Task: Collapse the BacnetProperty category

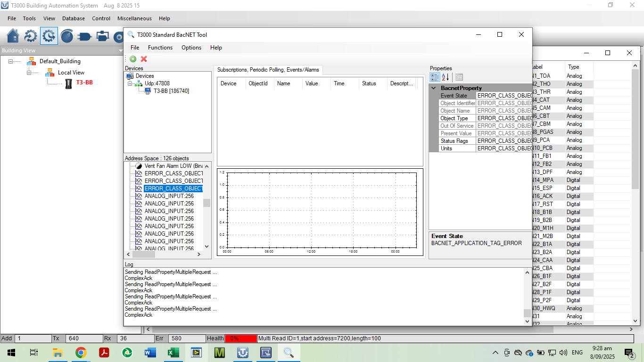Action: (433, 88)
